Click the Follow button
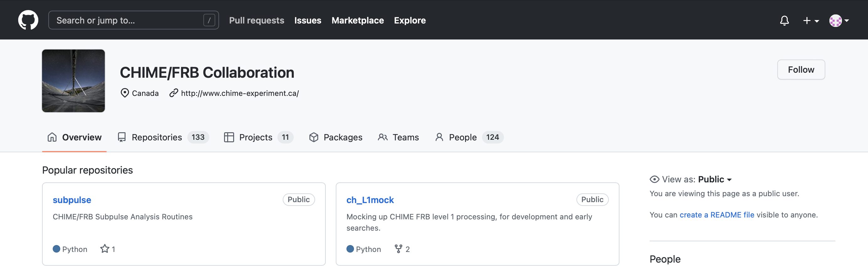The height and width of the screenshot is (272, 868). tap(801, 70)
